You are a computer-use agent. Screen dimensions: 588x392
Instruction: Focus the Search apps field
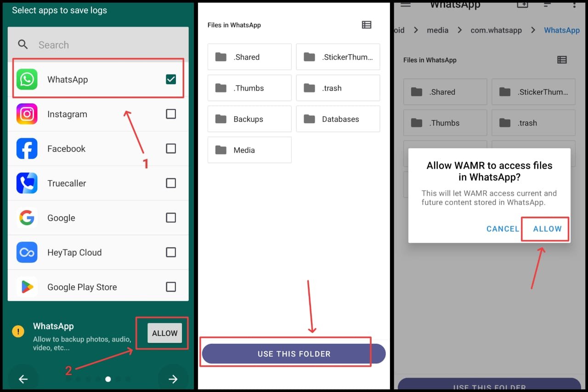coord(98,45)
